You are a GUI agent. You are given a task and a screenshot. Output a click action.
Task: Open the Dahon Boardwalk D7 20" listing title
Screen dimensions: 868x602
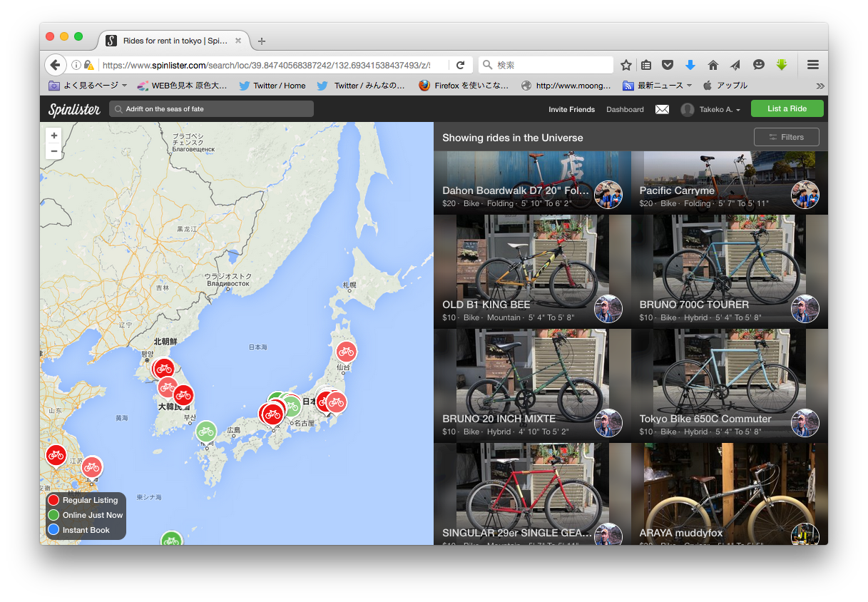coord(516,190)
